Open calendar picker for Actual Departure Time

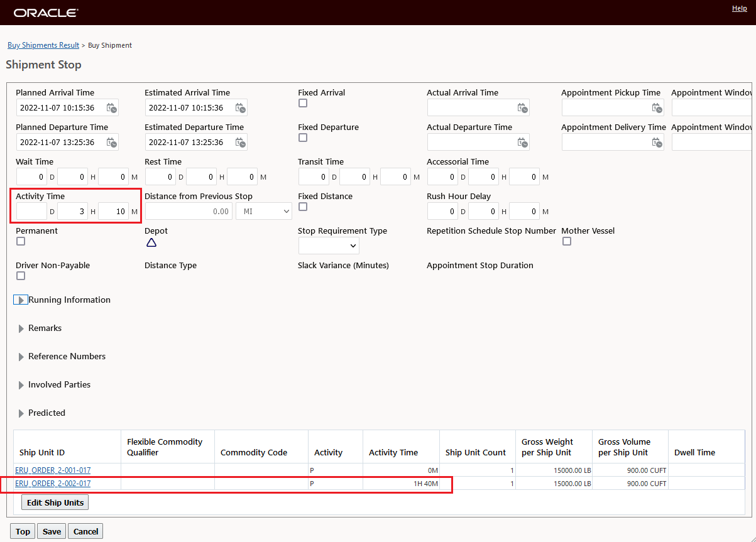522,143
